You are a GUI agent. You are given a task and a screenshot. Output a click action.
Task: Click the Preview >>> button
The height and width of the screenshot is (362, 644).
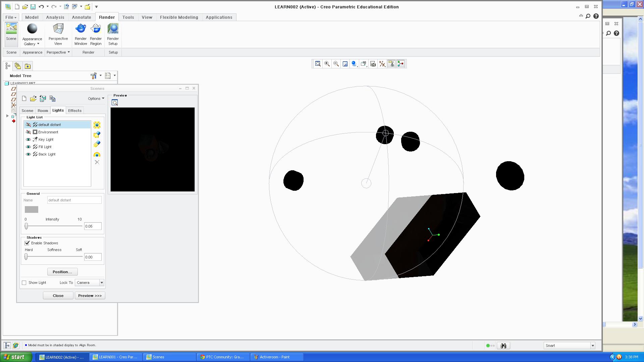tap(90, 296)
